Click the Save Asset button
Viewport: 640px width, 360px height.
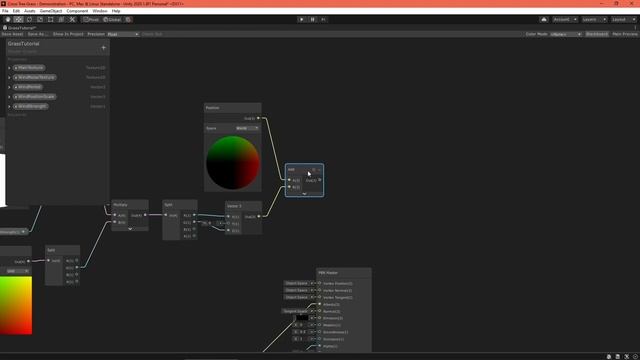point(13,34)
